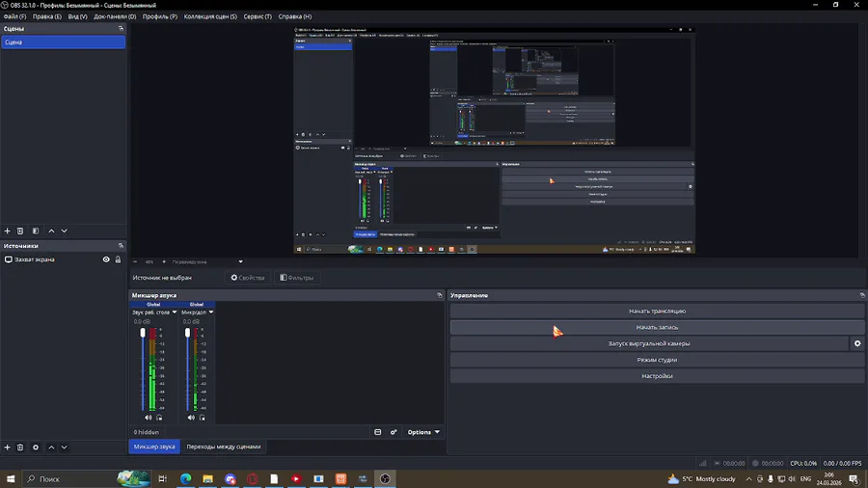This screenshot has width=868, height=488.
Task: Click the Свойства button
Action: (248, 278)
